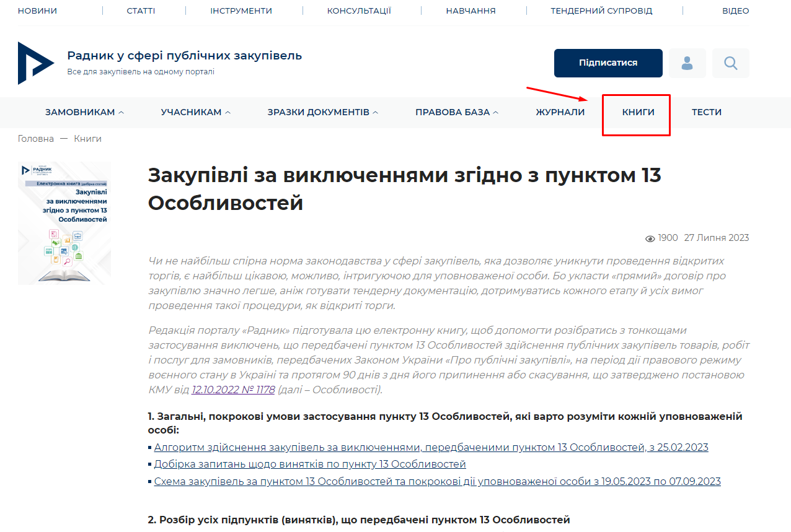The image size is (791, 532).
Task: Open НОВИНИ in the top menu
Action: tap(37, 11)
